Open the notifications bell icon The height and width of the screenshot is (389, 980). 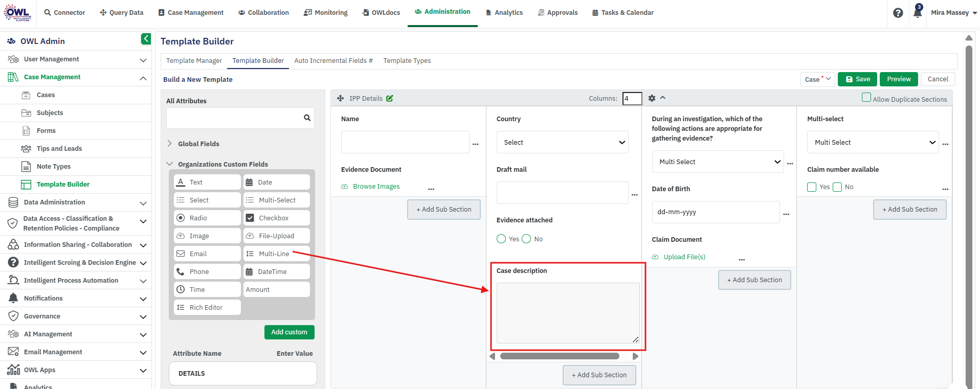coord(918,12)
